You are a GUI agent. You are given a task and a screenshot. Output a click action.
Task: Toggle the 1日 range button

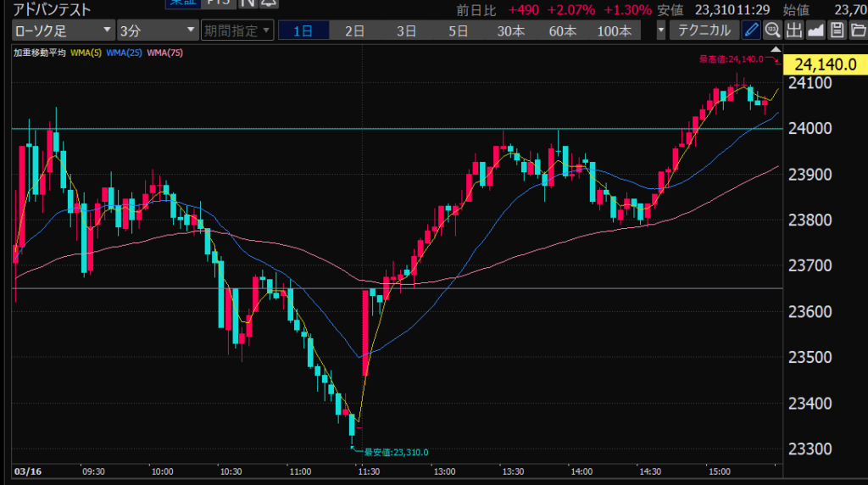pos(303,31)
